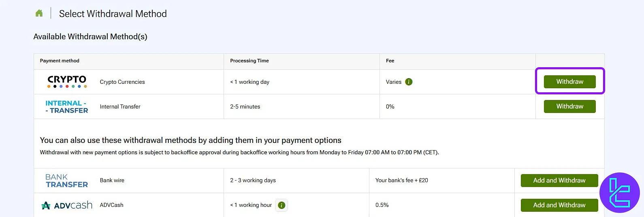This screenshot has height=217, width=644.
Task: Click '2-5 minutes' processing time
Action: click(245, 106)
